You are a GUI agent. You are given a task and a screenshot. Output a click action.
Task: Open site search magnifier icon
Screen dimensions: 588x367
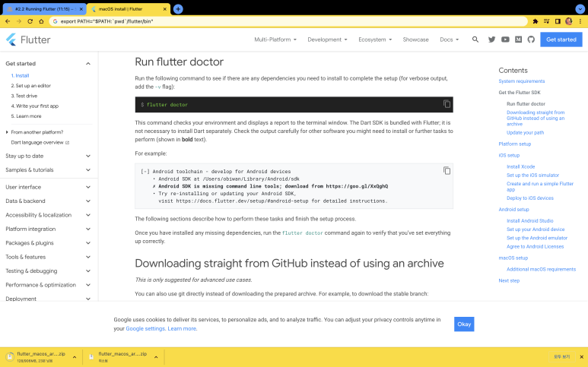[475, 40]
